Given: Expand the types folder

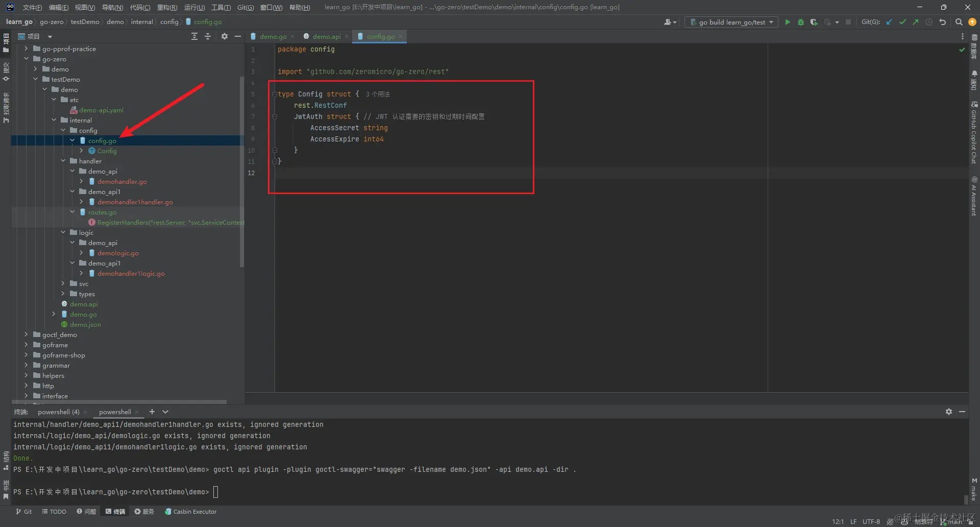Looking at the screenshot, I should click(x=63, y=294).
